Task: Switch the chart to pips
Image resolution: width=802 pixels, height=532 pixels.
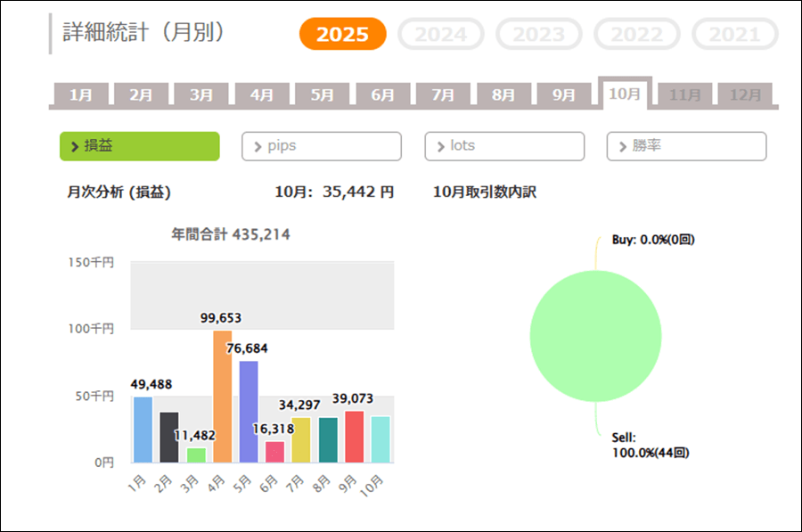Action: (x=321, y=146)
